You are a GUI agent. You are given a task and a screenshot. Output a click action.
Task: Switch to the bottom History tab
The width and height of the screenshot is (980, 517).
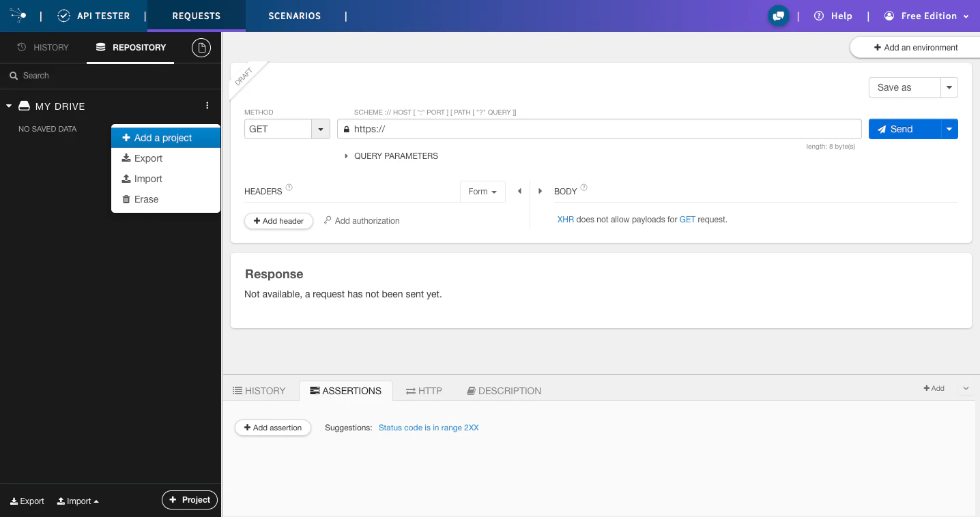coord(259,391)
